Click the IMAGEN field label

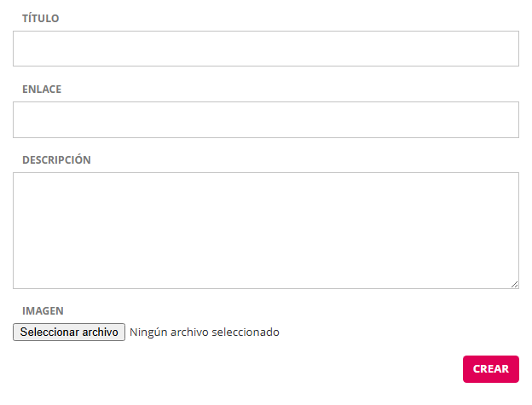tap(43, 311)
